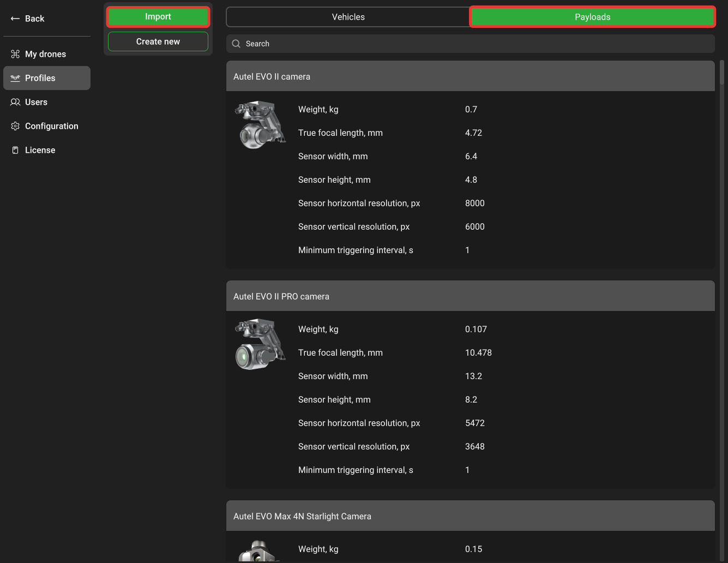
Task: Select the Payloads tab
Action: coord(593,17)
